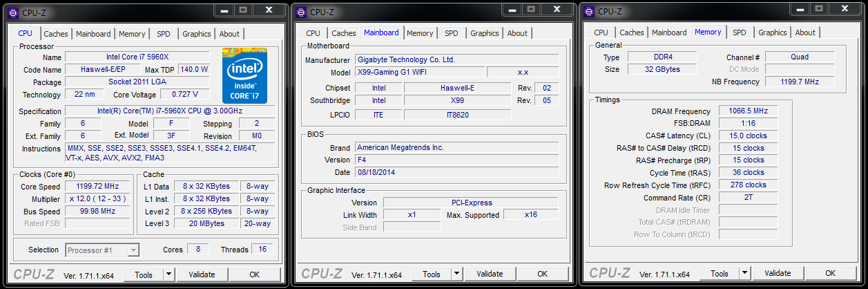Click the BIOS Date value '08/18/2014'
Image resolution: width=868 pixels, height=289 pixels.
(x=456, y=172)
